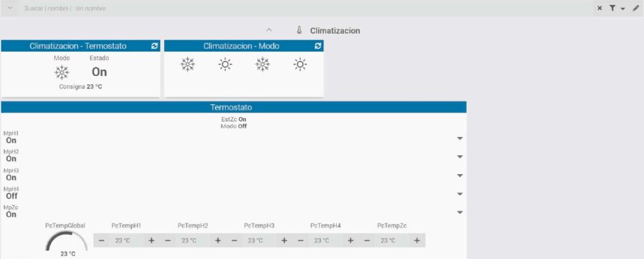Open the MpZc dropdown arrow
The width and height of the screenshot is (644, 259).
point(460,212)
